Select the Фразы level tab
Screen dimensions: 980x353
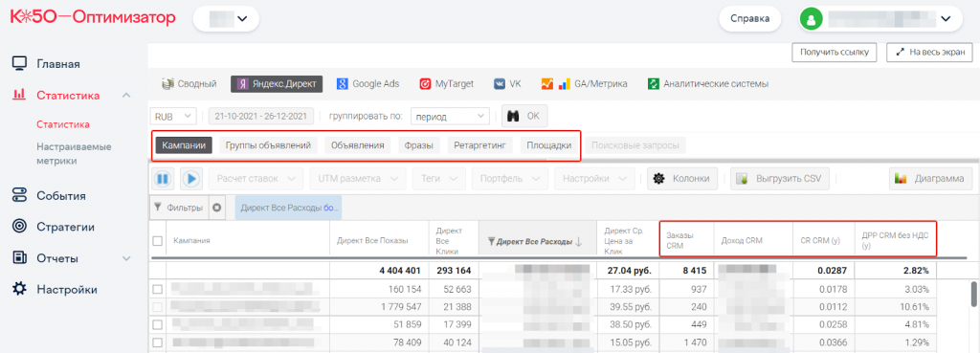419,145
